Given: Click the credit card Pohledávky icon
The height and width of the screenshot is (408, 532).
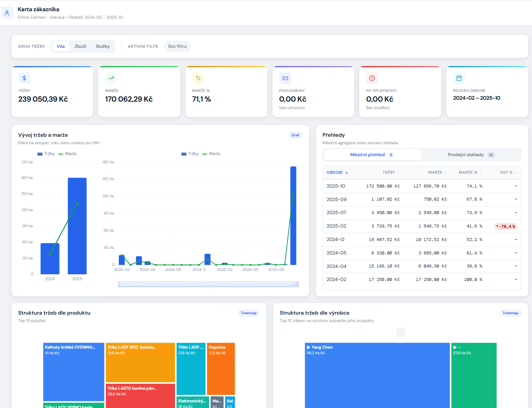Looking at the screenshot, I should 285,78.
